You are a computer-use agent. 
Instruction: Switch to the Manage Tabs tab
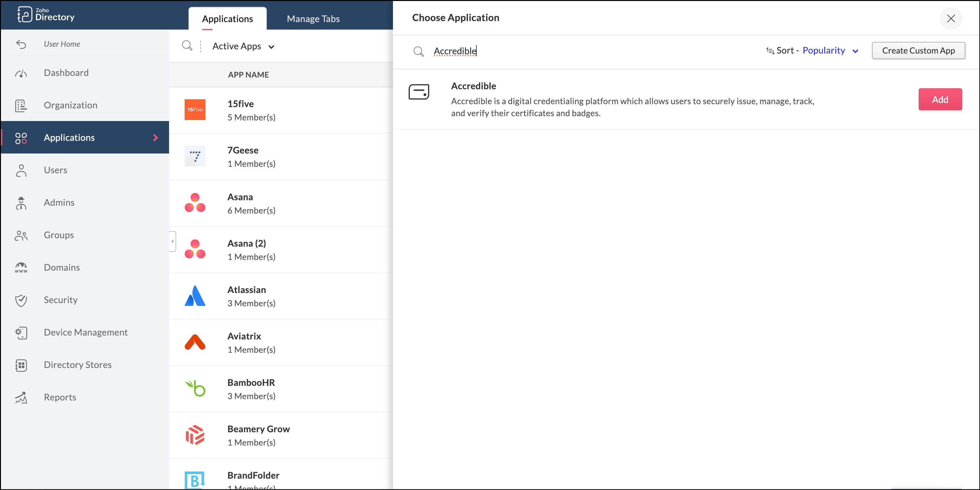pos(313,18)
